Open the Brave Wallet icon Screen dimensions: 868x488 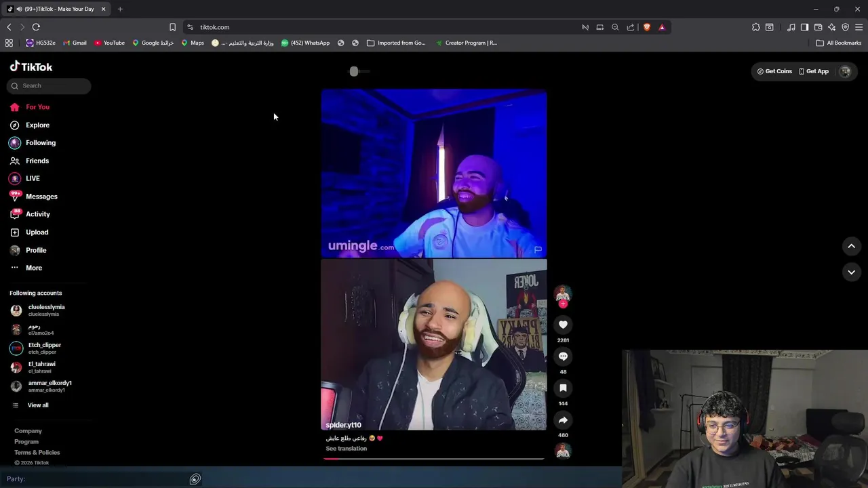click(818, 27)
